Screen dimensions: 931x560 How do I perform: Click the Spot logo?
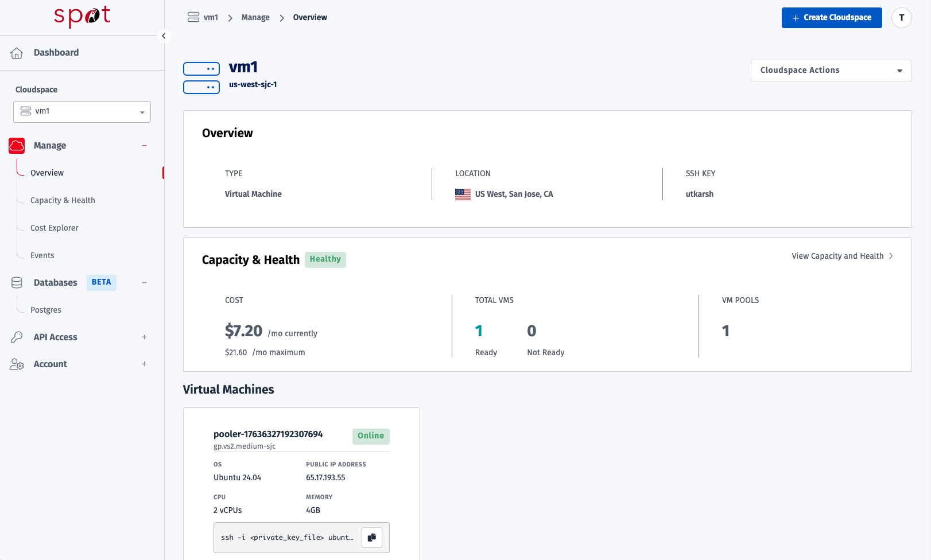82,17
